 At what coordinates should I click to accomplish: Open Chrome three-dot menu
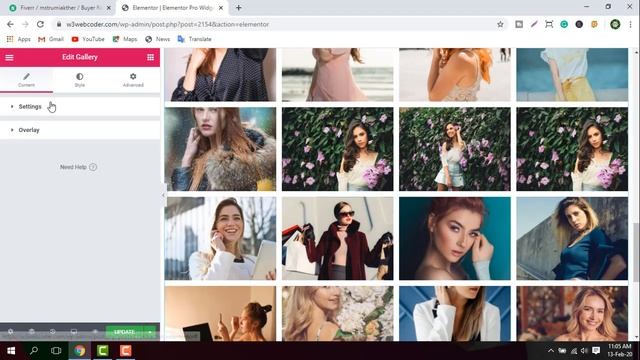point(631,24)
